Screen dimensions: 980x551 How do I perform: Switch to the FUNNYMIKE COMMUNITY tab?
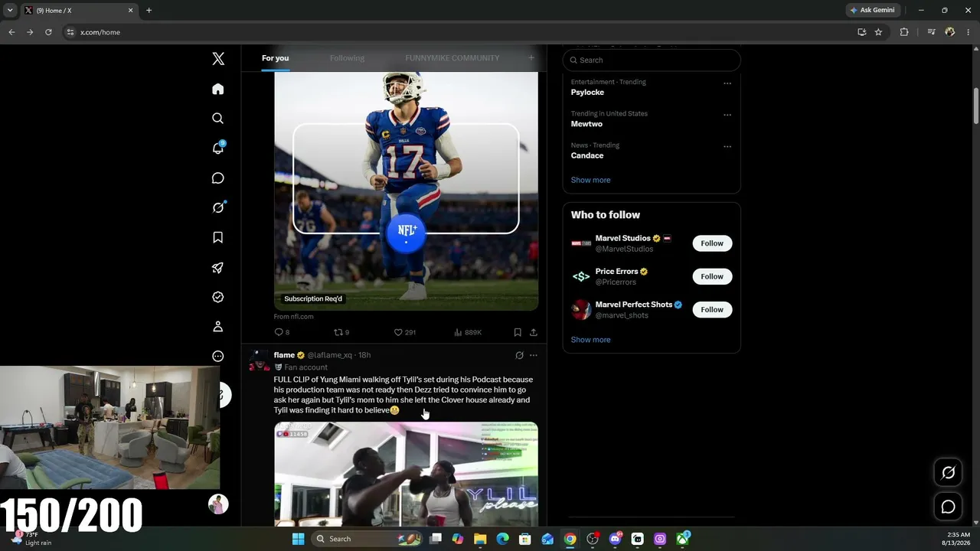click(x=452, y=58)
